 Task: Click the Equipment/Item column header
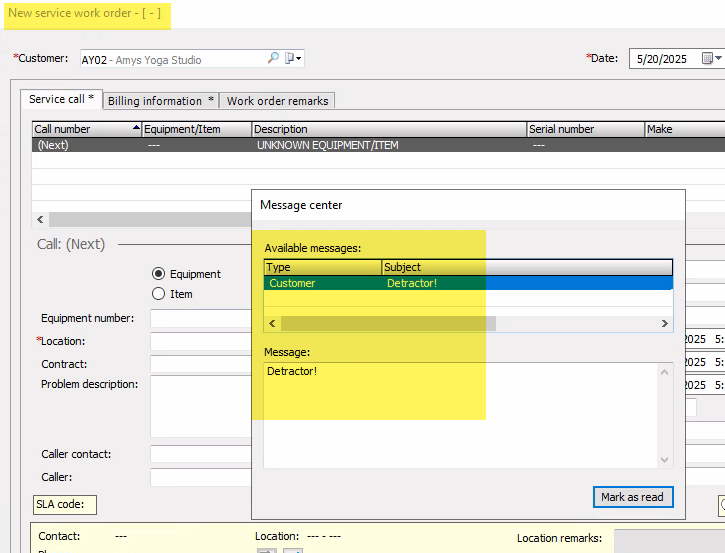197,129
